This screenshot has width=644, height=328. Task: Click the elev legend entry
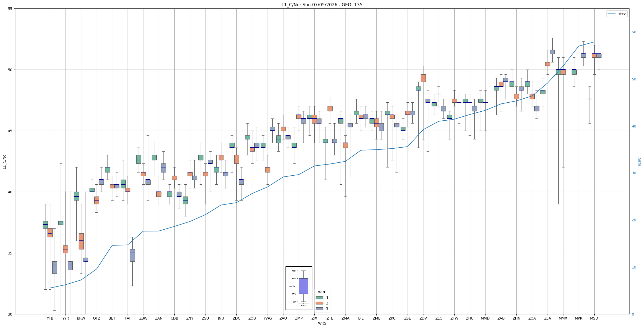pyautogui.click(x=617, y=13)
